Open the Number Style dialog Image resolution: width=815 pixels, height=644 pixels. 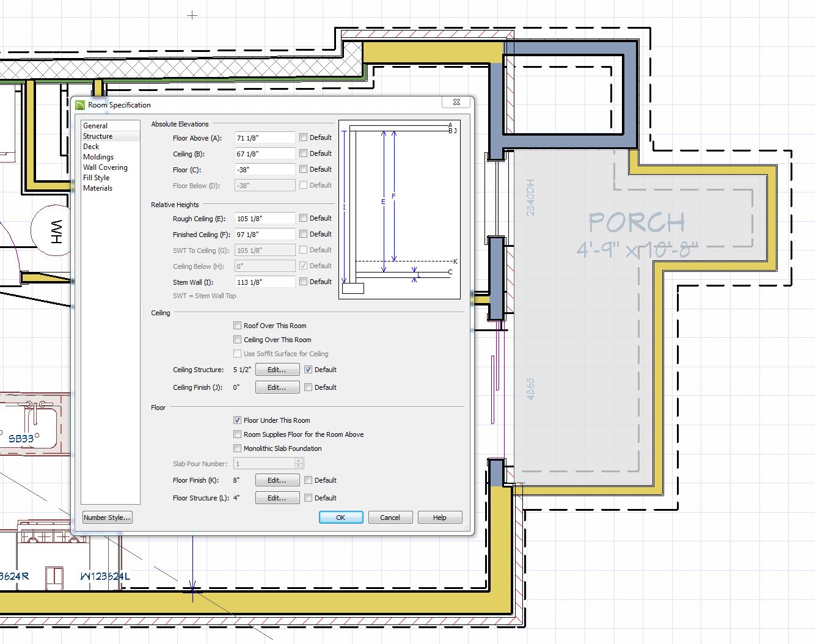[x=107, y=518]
